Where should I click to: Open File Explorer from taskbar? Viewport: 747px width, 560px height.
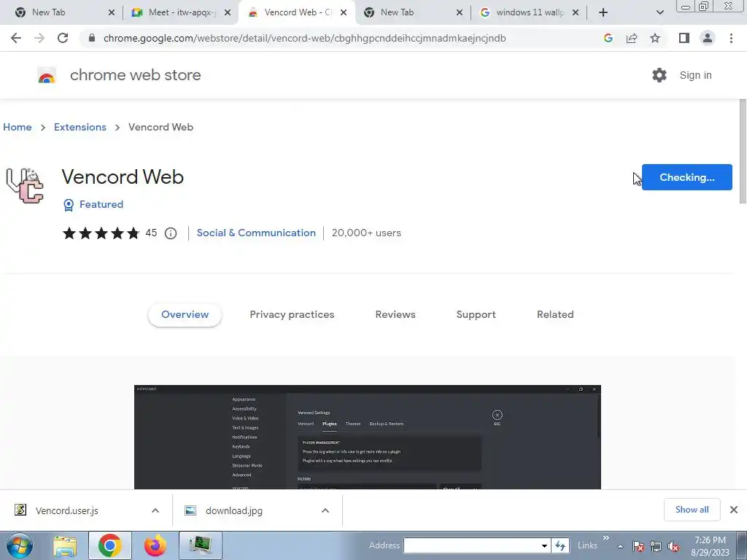[65, 546]
